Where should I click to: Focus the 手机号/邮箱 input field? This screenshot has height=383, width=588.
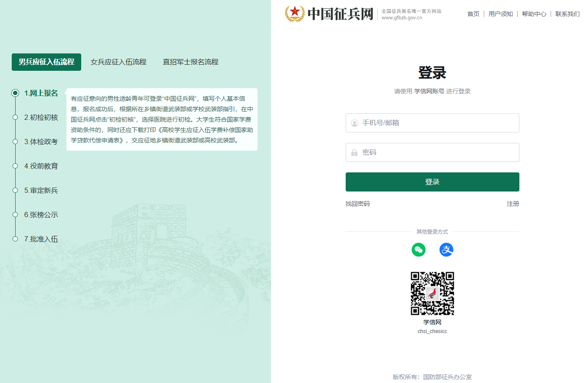click(x=433, y=123)
